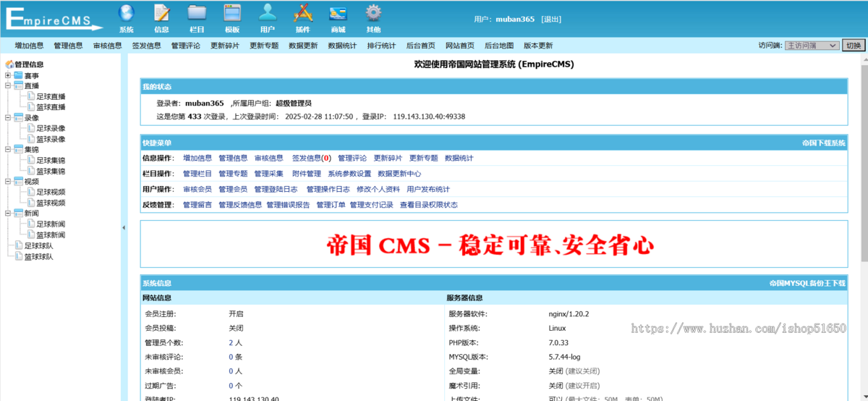868x401 pixels.
Task: Collapse the 集锦 tree node
Action: [8, 149]
